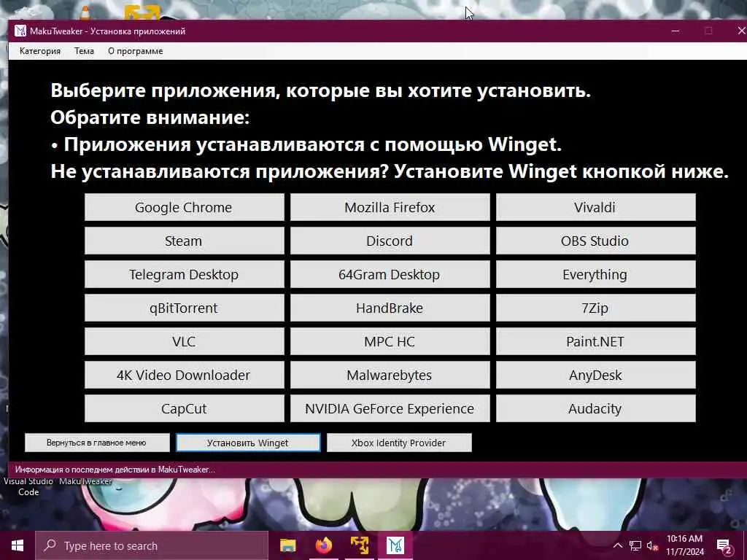Pick the Paint.NET button
Image resolution: width=747 pixels, height=560 pixels.
595,341
